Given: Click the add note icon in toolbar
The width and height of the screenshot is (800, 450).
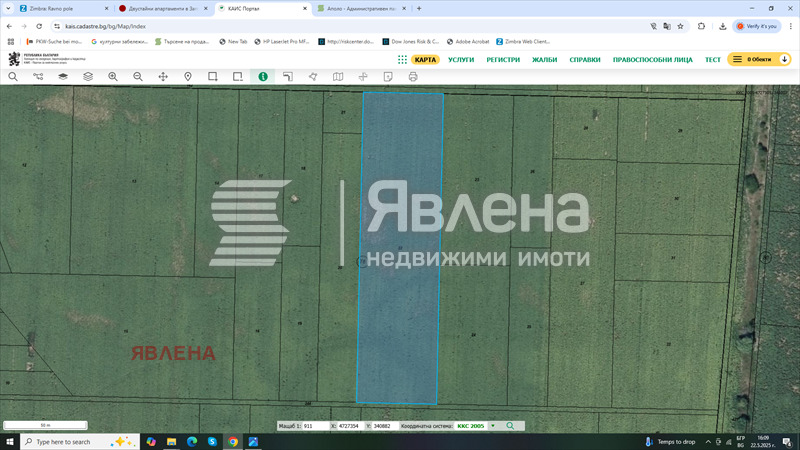Looking at the screenshot, I should pos(388,76).
